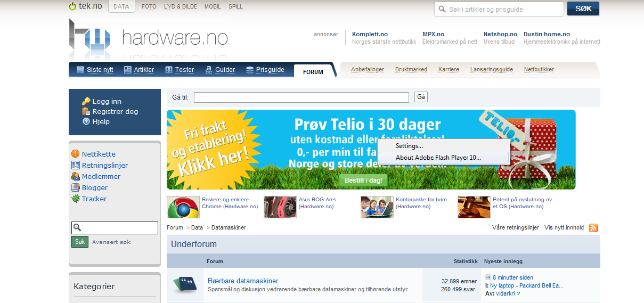This screenshot has width=644, height=303.
Task: Click the green bug Tracker icon
Action: 76,199
